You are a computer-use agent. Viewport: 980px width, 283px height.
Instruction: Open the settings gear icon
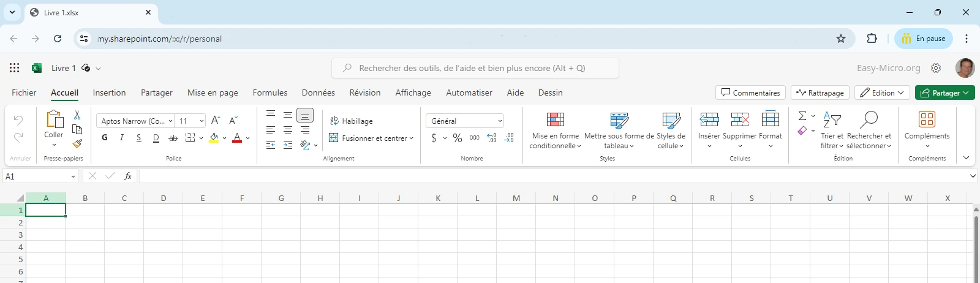tap(936, 68)
